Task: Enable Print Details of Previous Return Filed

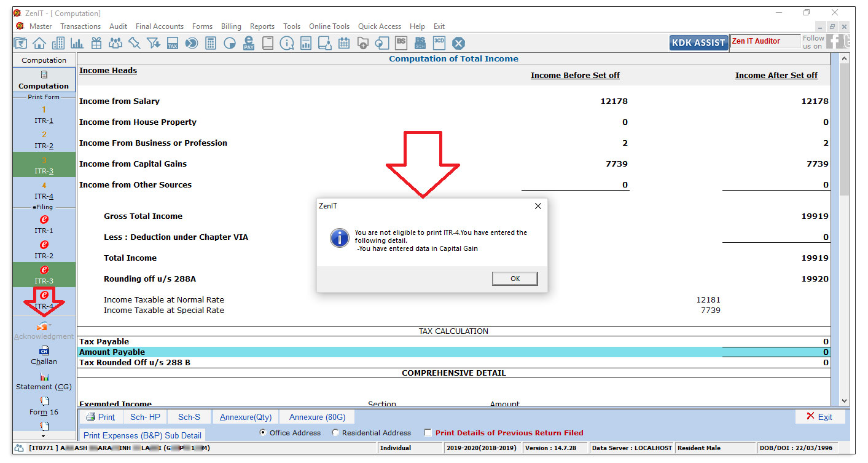Action: pyautogui.click(x=428, y=433)
